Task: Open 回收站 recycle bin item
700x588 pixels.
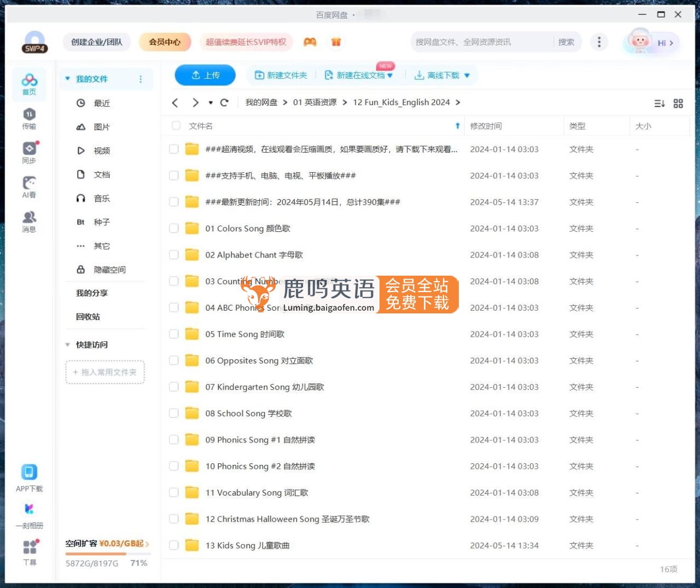Action: [x=88, y=317]
